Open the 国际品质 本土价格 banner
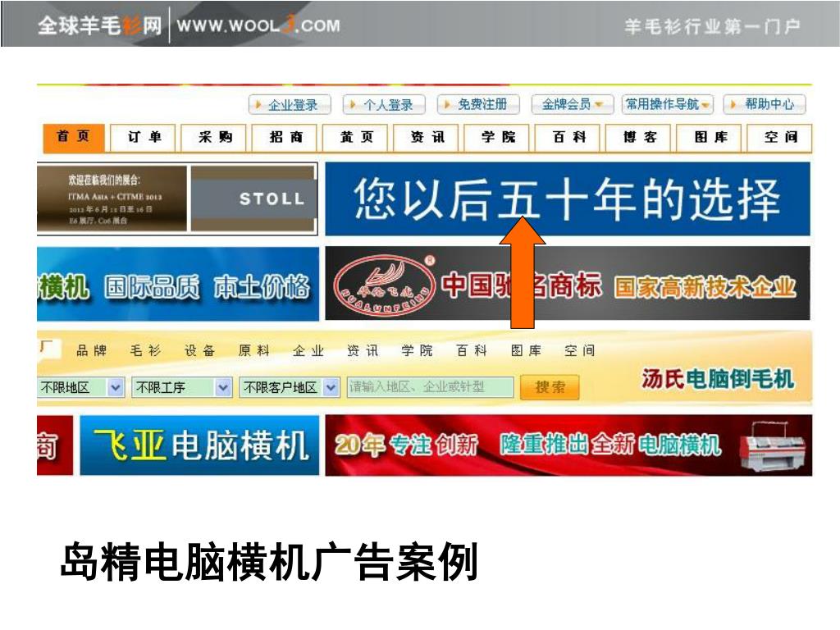The image size is (840, 630). tap(178, 284)
